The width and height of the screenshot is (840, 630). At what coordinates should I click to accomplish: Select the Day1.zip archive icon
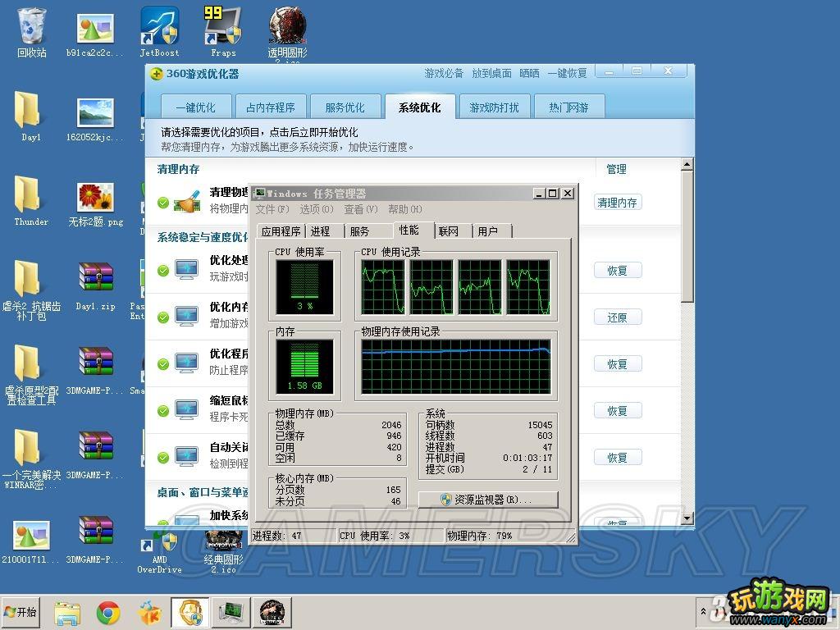[95, 286]
